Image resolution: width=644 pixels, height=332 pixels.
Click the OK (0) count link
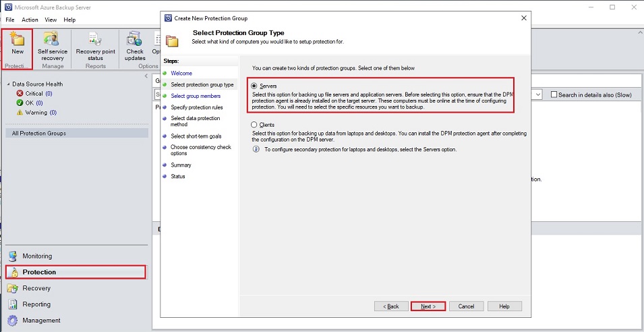[x=39, y=103]
